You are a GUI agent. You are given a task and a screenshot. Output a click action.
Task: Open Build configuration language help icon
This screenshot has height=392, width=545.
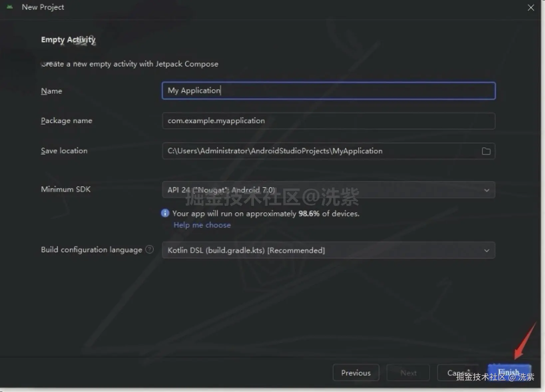150,249
